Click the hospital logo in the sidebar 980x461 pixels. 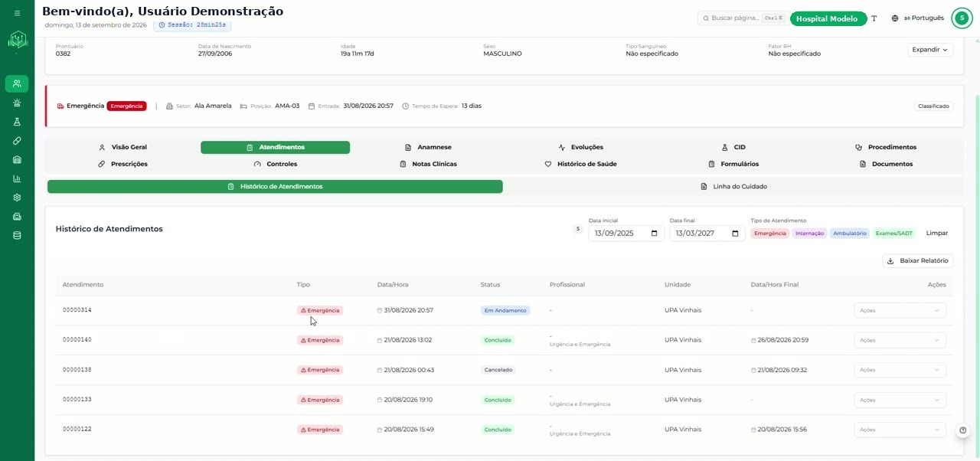coord(17,40)
